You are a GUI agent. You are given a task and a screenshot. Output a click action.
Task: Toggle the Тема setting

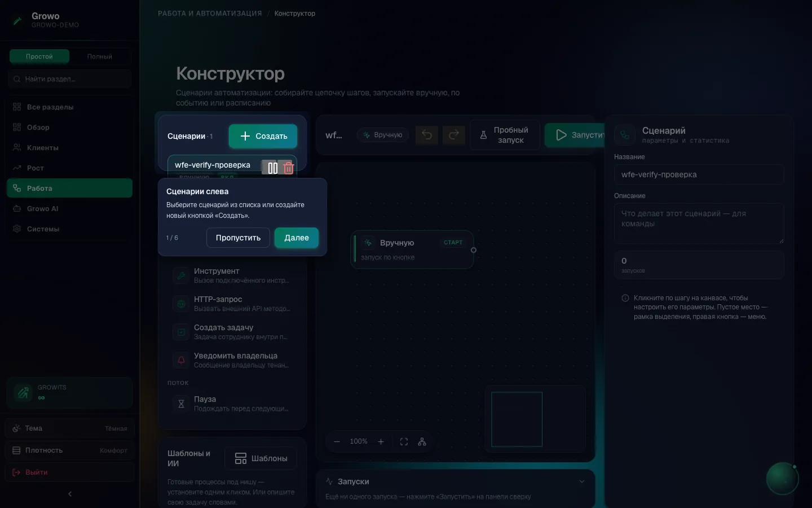click(70, 428)
